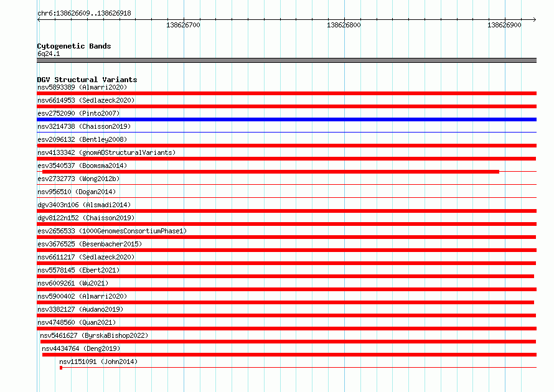
Task: Select esv2752090 (Pinto2007) label
Action: coord(78,113)
